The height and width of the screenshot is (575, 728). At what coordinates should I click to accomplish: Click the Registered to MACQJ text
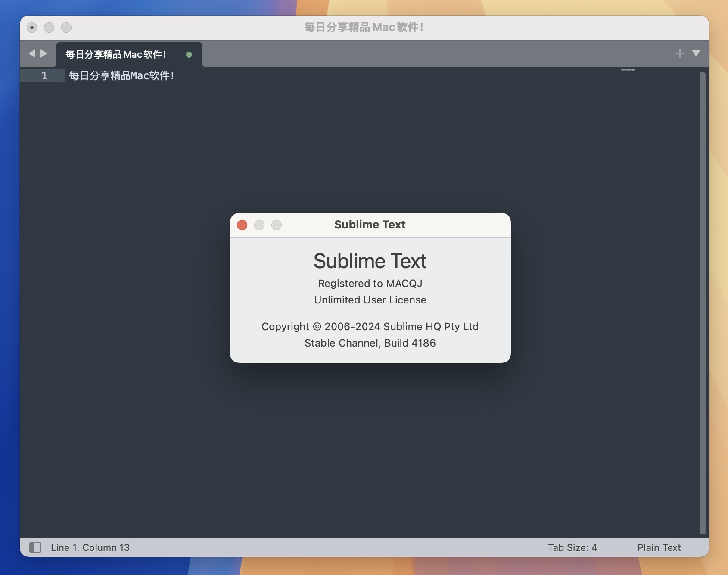point(370,284)
